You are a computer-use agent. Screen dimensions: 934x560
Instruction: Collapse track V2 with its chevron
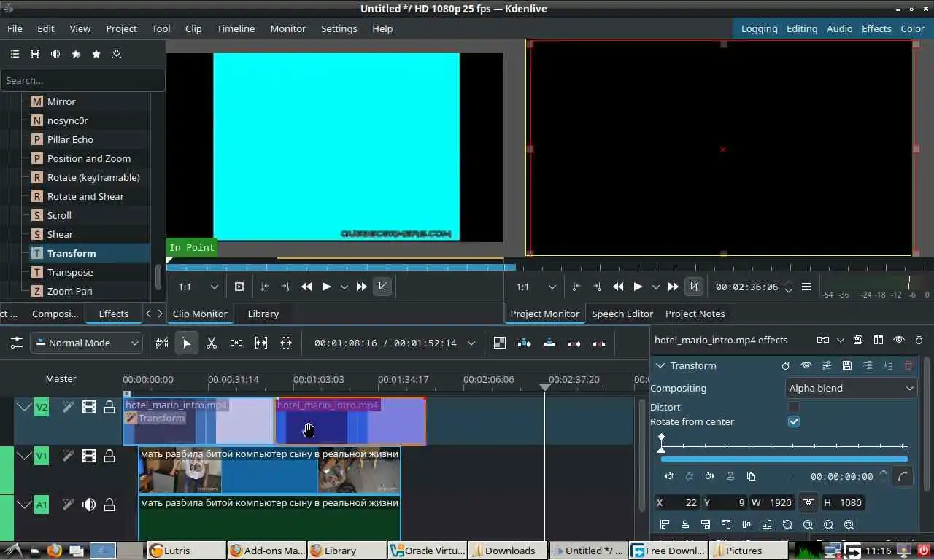click(24, 407)
